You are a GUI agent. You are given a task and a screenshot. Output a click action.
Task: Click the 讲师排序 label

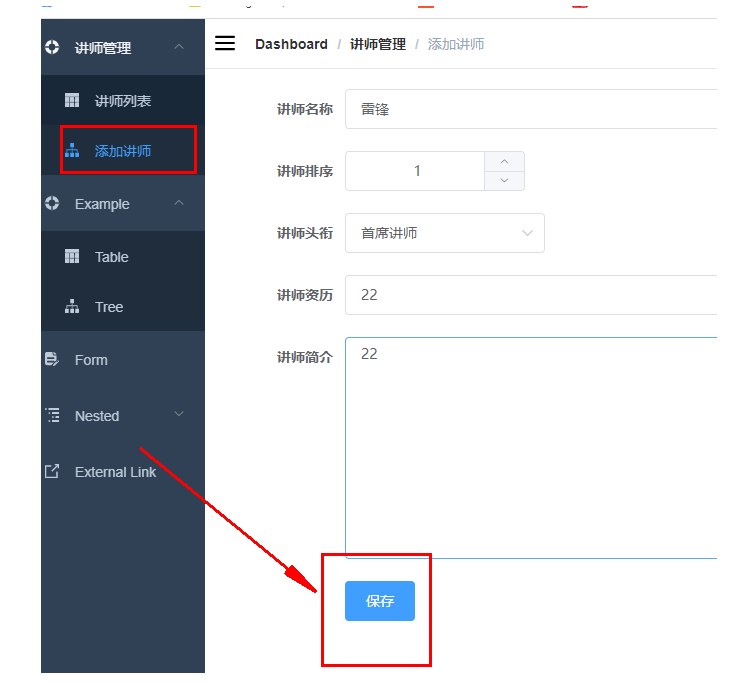[x=305, y=171]
